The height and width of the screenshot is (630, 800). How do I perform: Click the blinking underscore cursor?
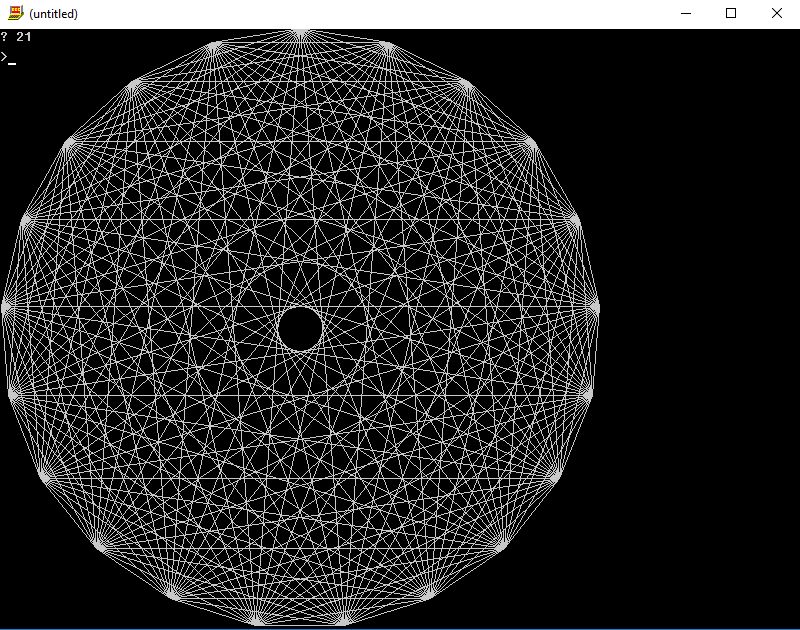coord(10,62)
